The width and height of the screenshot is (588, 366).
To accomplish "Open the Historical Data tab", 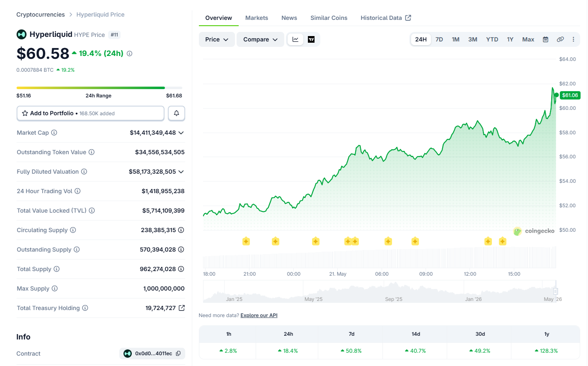I will 386,18.
